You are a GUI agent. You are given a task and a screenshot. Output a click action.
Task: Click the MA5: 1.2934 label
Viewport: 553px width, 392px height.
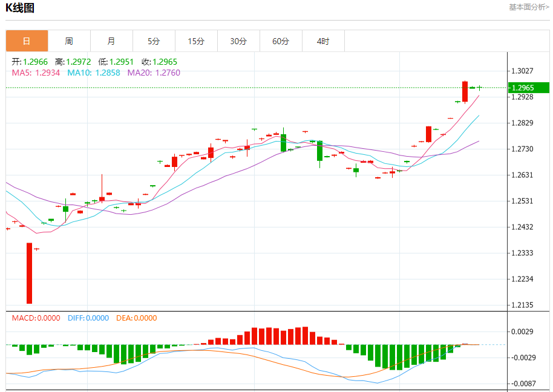36,73
